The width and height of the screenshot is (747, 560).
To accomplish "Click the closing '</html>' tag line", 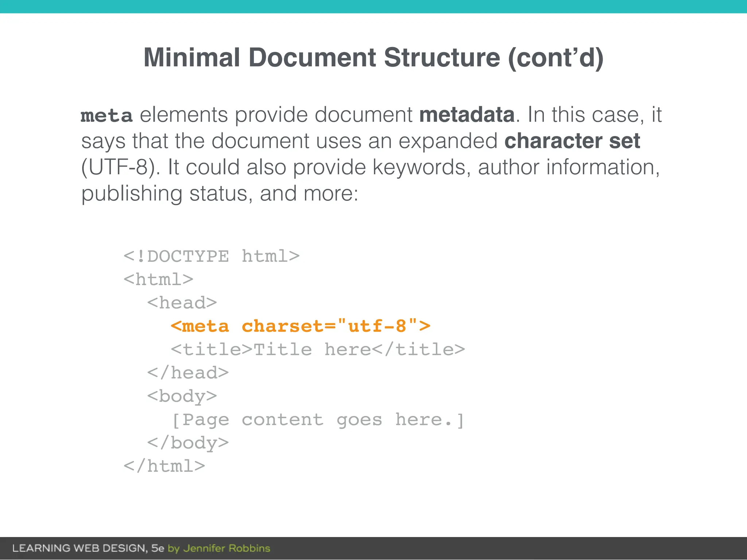I will (164, 466).
